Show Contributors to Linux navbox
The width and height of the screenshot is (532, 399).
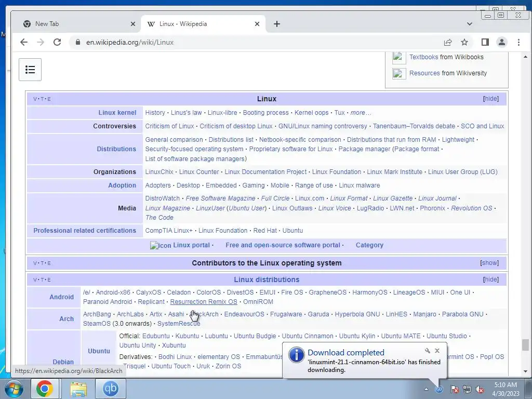pos(489,263)
